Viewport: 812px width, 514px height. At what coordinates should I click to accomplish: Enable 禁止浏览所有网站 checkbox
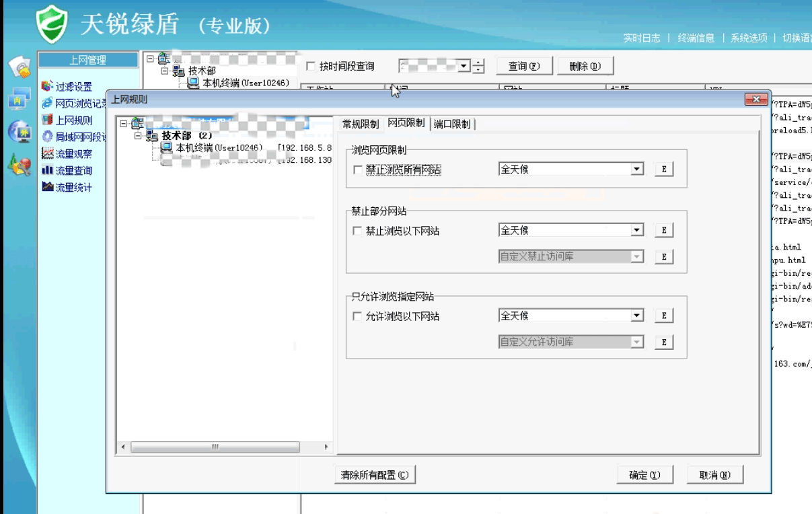[x=358, y=170]
